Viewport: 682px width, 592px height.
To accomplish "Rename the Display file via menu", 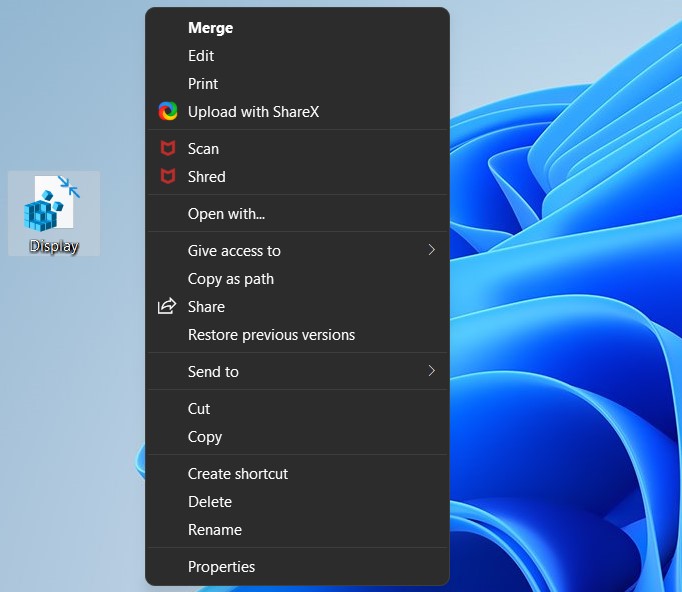I will (215, 530).
